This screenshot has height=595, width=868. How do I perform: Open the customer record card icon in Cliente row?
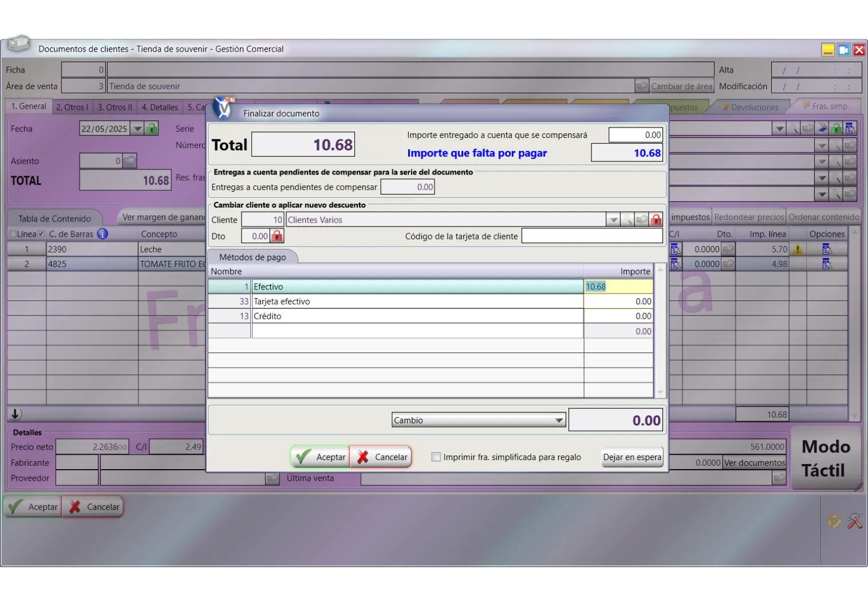click(x=642, y=220)
